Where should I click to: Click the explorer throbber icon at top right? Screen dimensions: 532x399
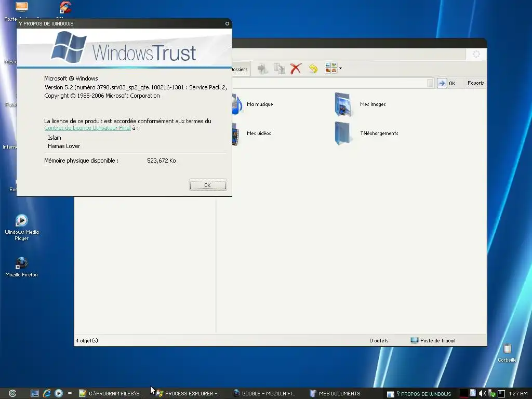click(x=476, y=54)
